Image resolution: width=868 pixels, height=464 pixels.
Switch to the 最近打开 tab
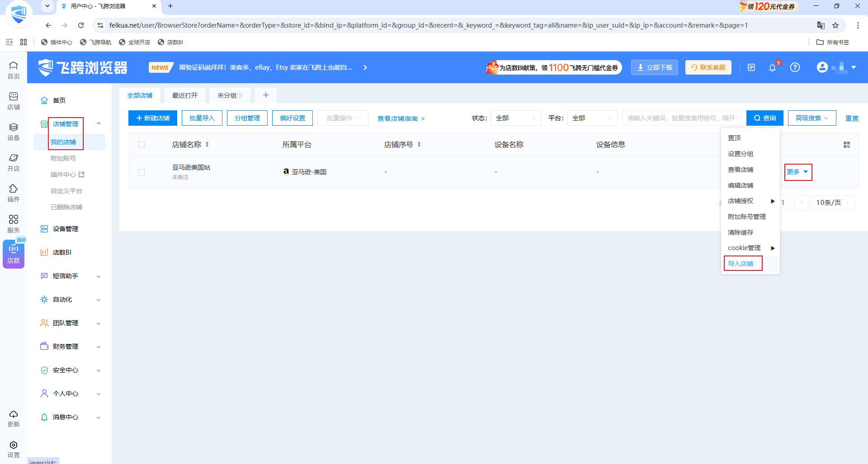185,95
